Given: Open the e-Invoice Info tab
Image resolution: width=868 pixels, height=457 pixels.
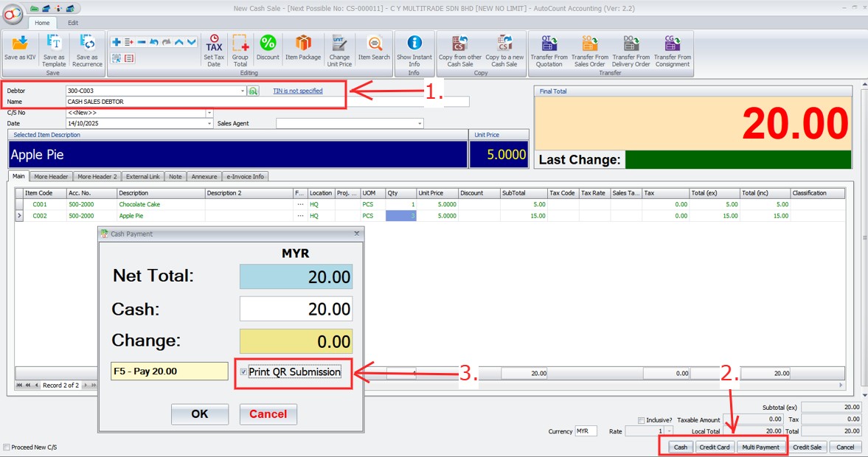Looking at the screenshot, I should click(246, 177).
